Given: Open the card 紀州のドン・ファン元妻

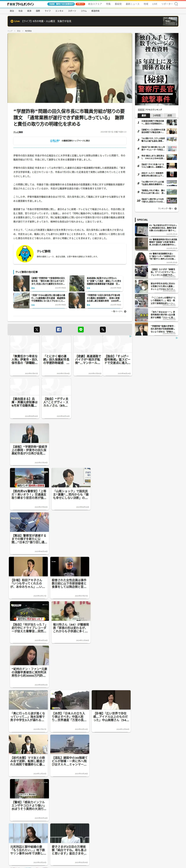Looking at the screenshot, I should click(29, 666).
